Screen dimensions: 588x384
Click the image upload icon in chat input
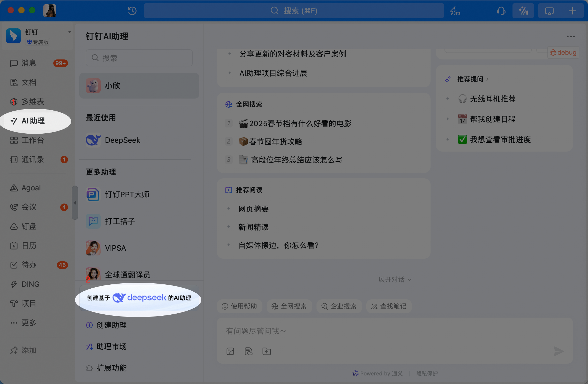pos(230,351)
